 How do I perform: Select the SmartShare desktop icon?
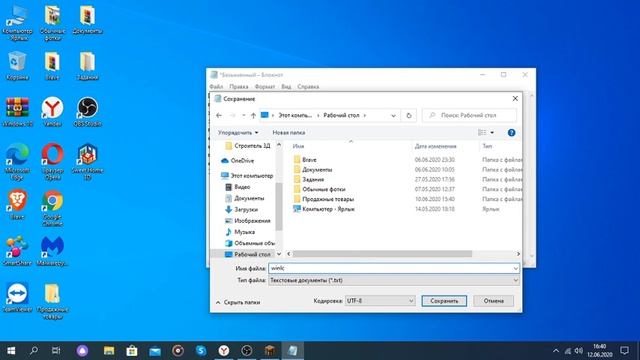(x=17, y=251)
